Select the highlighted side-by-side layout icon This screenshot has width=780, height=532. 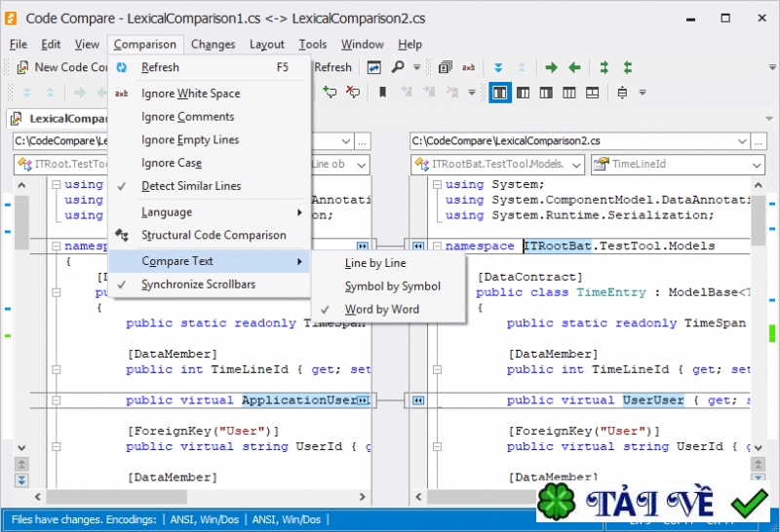coord(499,93)
